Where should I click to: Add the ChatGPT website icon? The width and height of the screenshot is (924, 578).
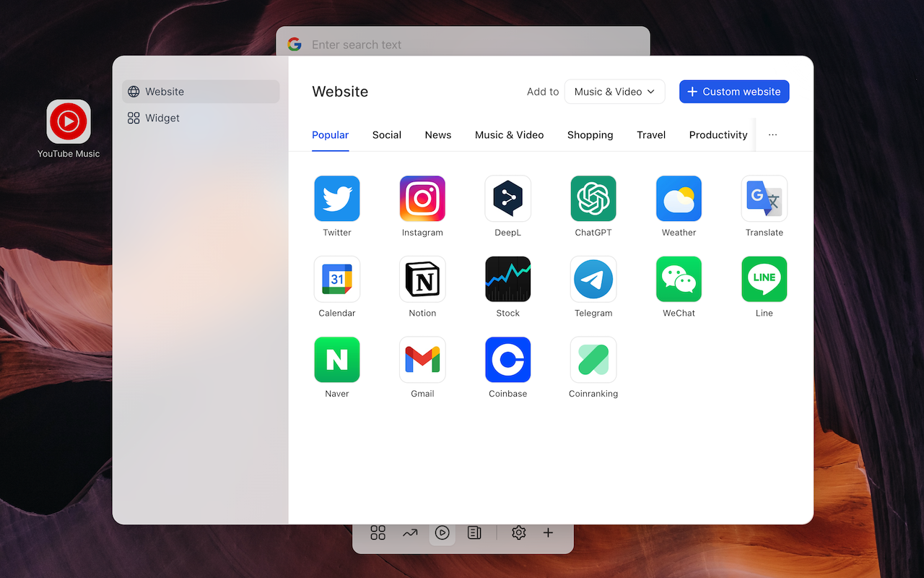point(593,198)
